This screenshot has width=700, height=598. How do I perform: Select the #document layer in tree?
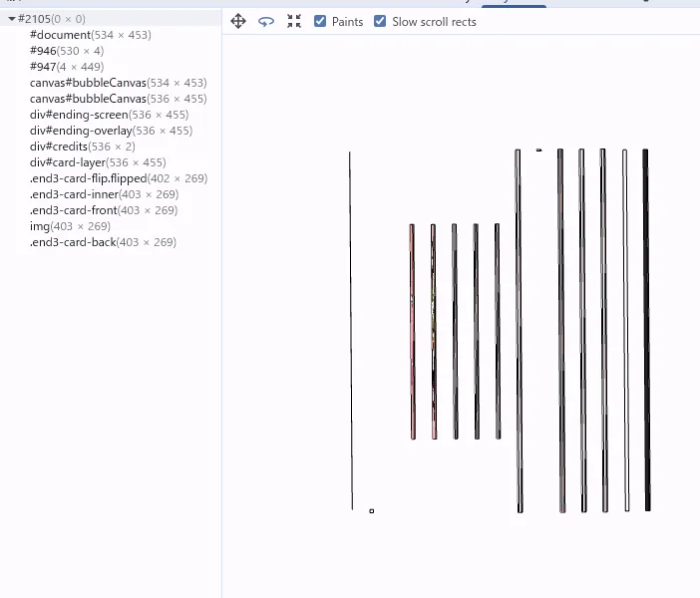click(60, 35)
